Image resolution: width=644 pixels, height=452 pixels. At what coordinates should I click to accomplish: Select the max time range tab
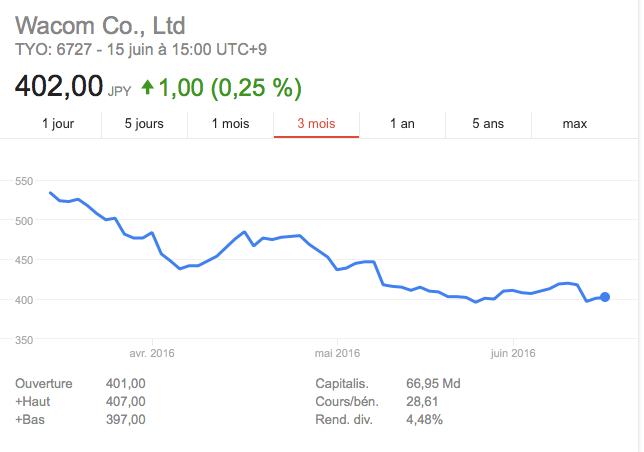tap(575, 124)
